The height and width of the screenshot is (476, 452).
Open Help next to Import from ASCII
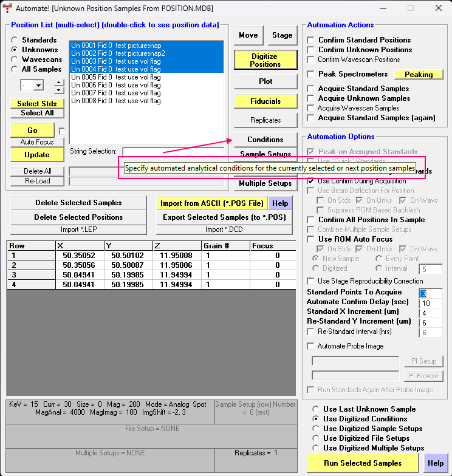coord(279,203)
